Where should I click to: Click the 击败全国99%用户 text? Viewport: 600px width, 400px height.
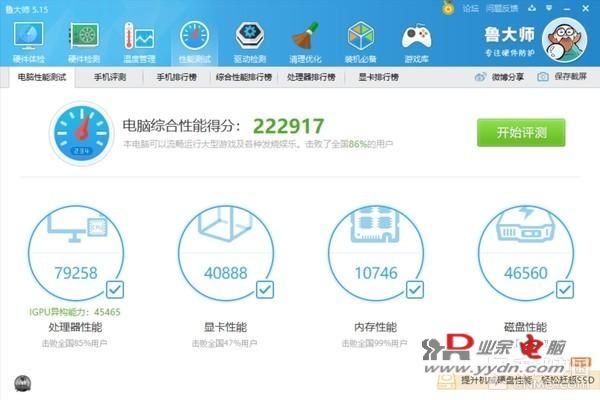375,343
